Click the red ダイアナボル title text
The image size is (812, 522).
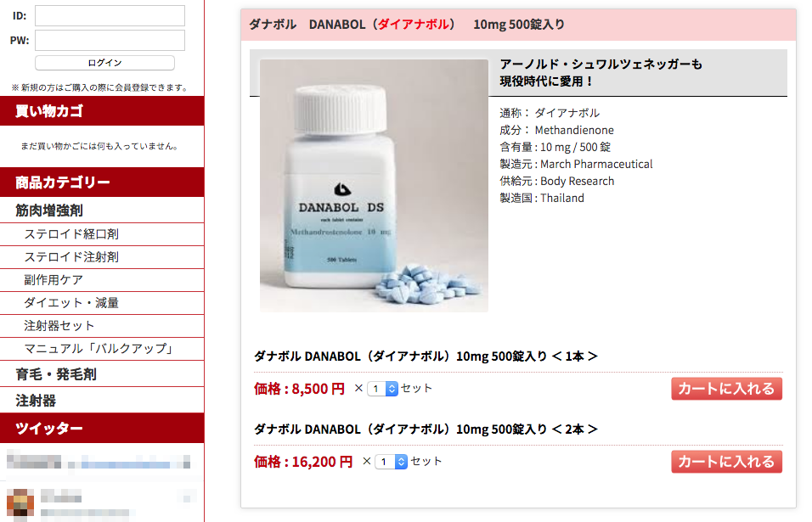pos(414,25)
